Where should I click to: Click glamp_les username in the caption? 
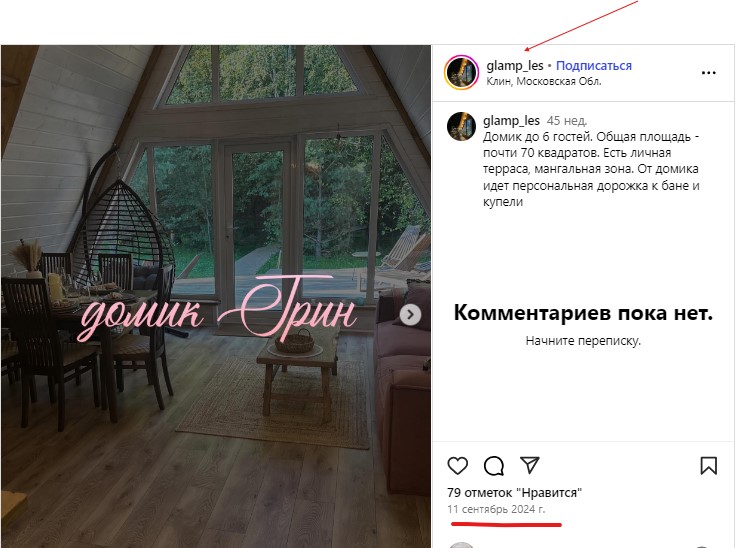point(511,121)
